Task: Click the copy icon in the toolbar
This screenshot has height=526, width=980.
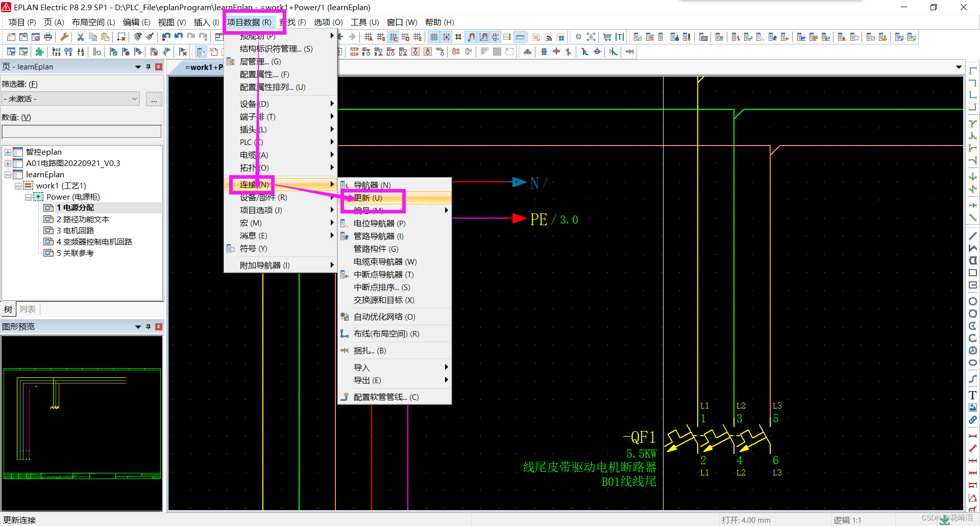Action: tap(93, 37)
